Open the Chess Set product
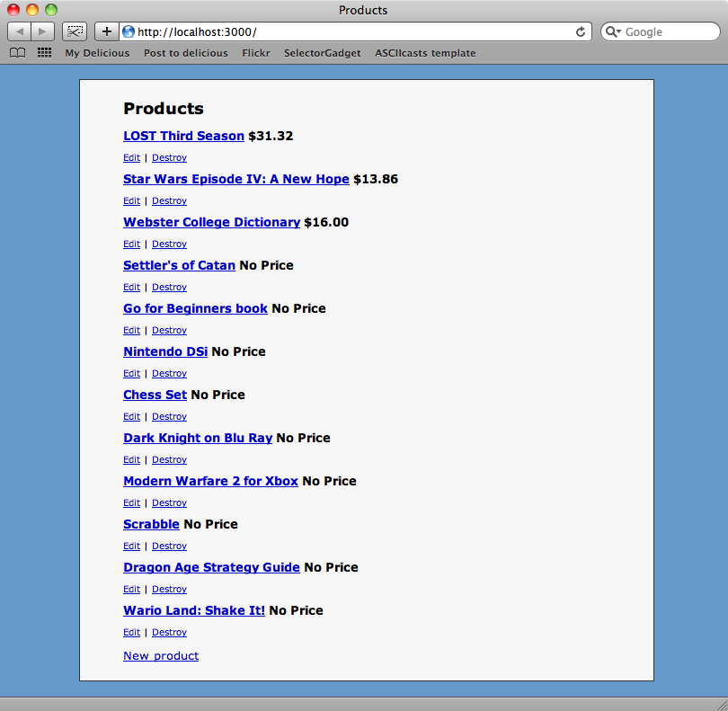The image size is (728, 711). point(155,395)
